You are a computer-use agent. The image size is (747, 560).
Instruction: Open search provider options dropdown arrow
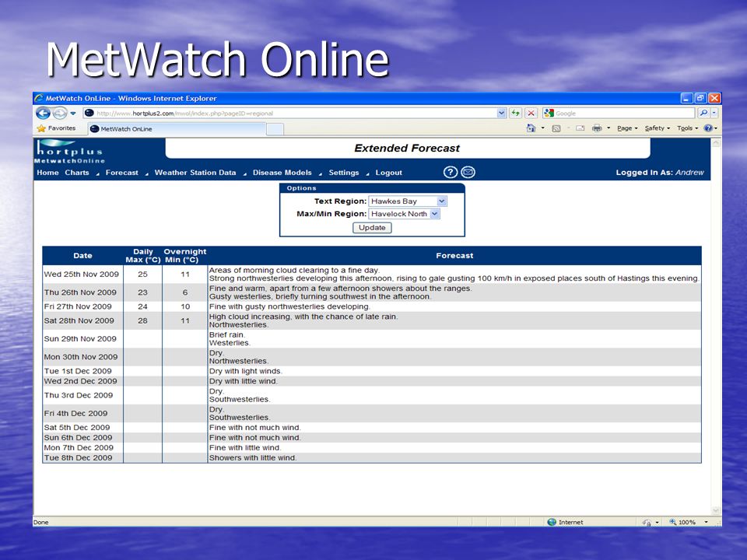coord(714,114)
